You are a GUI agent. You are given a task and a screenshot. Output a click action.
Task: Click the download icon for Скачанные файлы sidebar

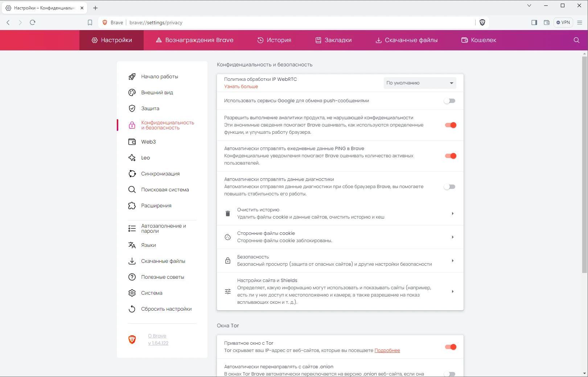[132, 261]
